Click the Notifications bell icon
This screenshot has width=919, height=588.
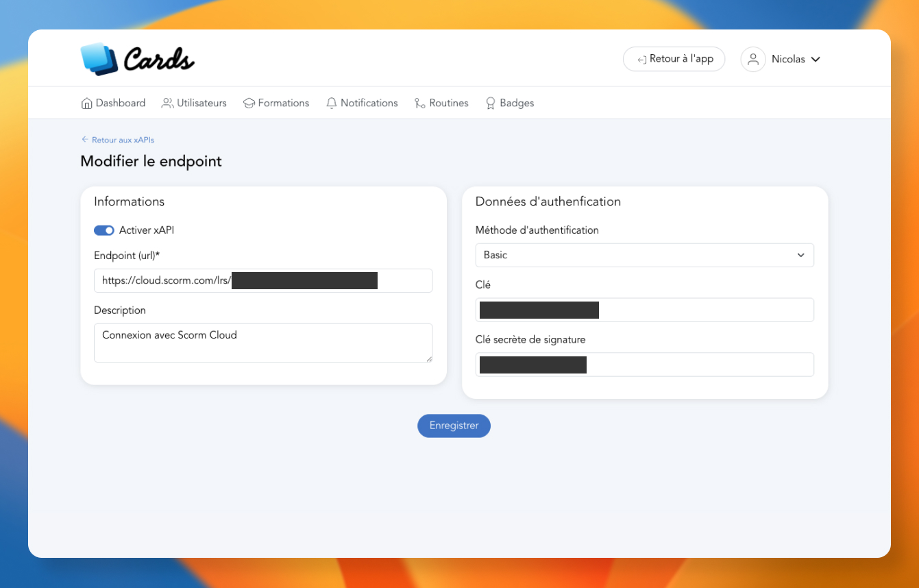[x=332, y=103]
